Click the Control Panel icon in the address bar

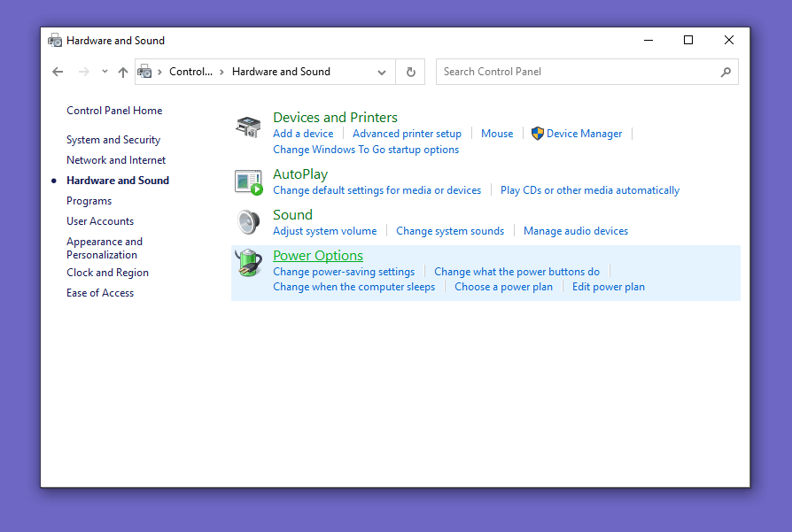pos(144,72)
